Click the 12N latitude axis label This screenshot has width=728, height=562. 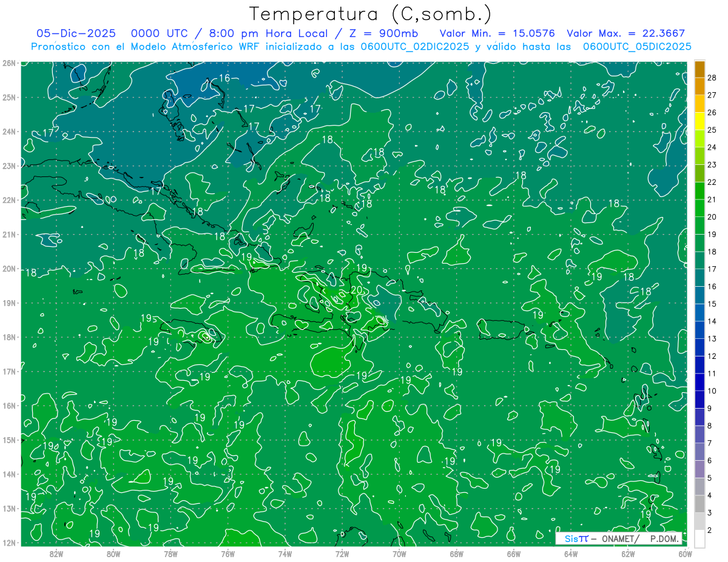pos(9,543)
